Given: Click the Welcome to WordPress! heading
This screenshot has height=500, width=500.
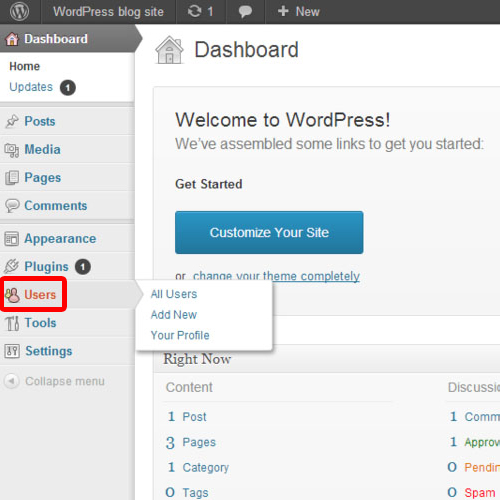Looking at the screenshot, I should coord(283,120).
